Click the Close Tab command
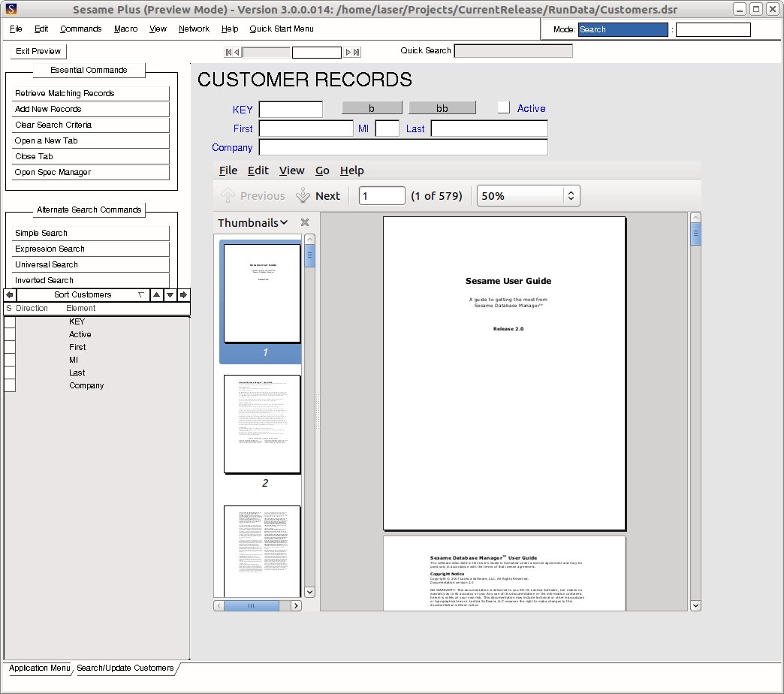Screen dimensions: 784x694 [x=91, y=156]
